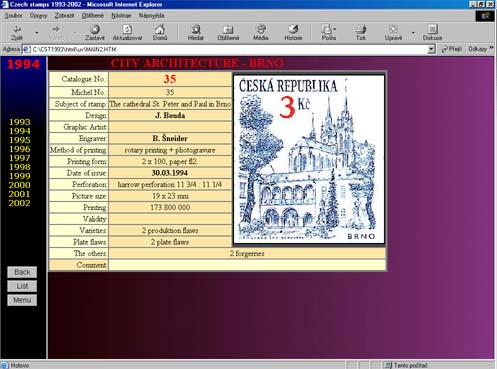Open the address bar dropdown arrow

(432, 49)
